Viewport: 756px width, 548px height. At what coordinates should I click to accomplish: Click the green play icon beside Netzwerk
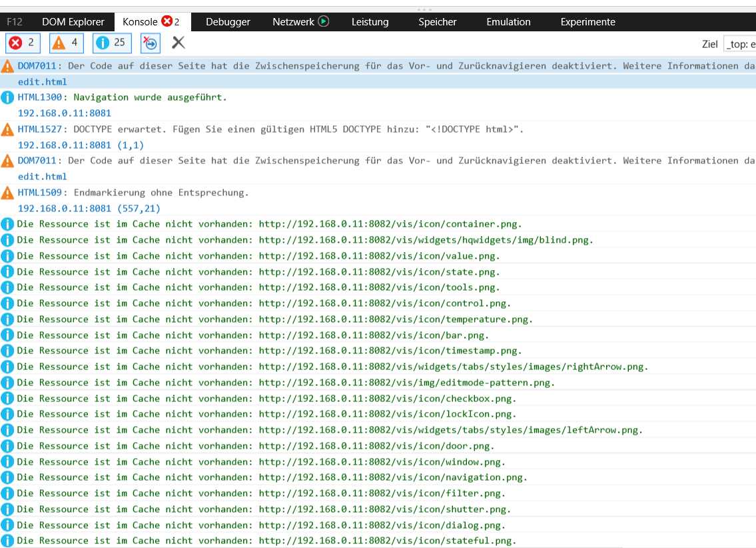click(x=324, y=21)
